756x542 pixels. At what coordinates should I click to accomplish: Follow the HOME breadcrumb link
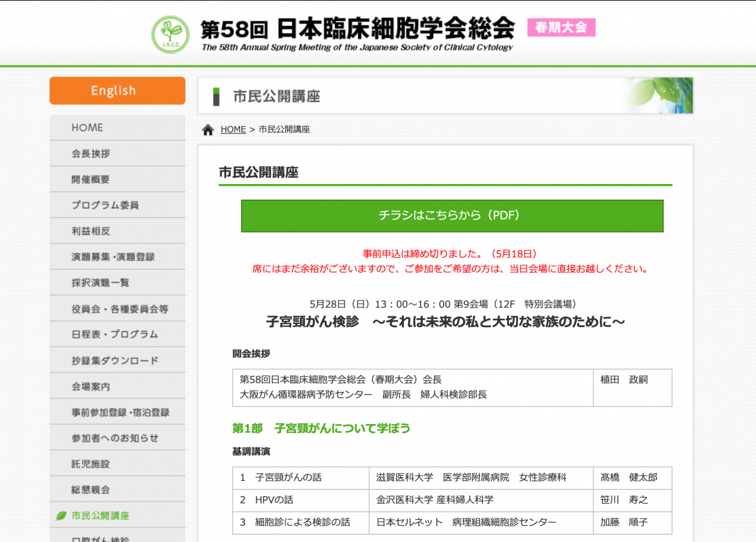coord(233,129)
